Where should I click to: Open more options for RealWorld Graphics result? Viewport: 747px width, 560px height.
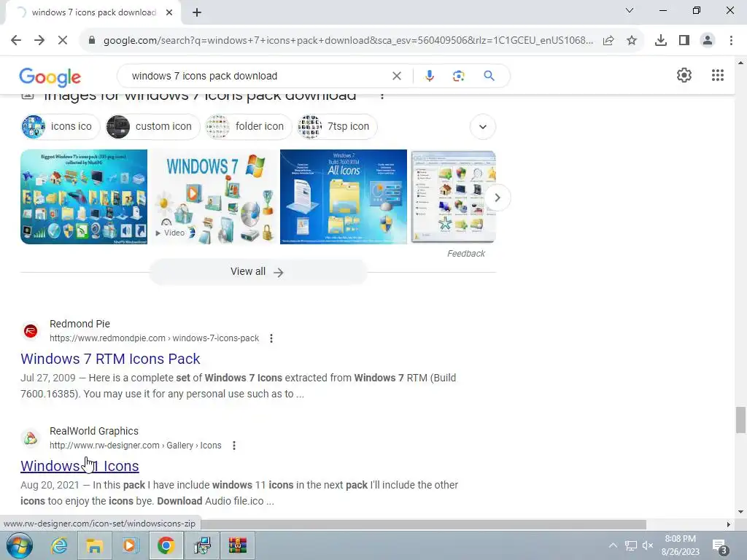click(x=234, y=446)
